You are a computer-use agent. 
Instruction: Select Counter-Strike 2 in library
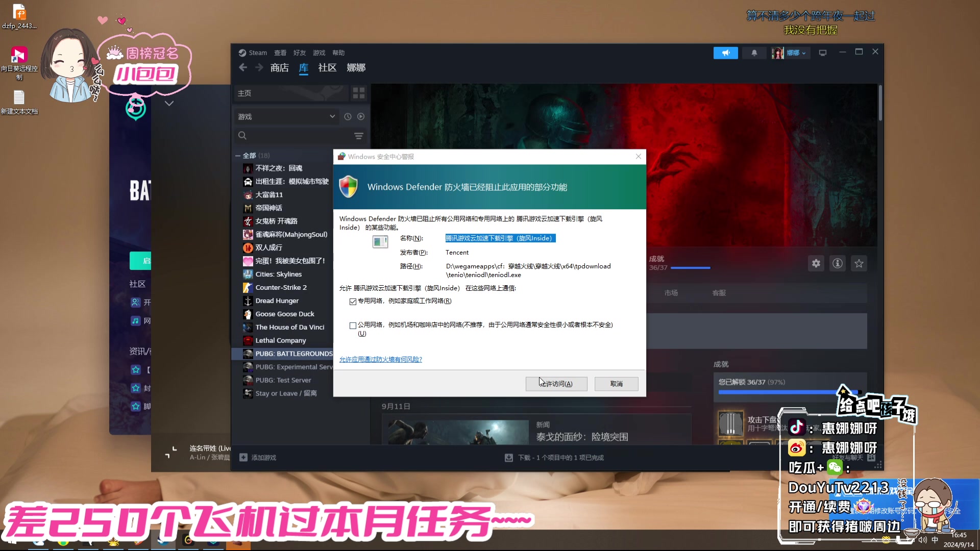click(281, 288)
